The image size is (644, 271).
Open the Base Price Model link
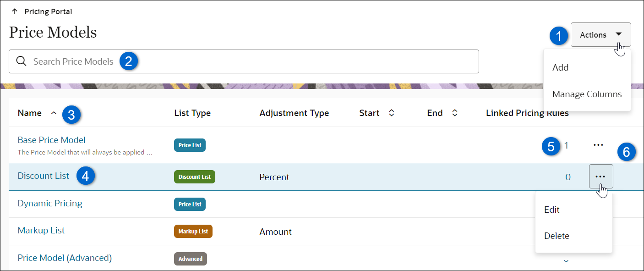pos(51,140)
